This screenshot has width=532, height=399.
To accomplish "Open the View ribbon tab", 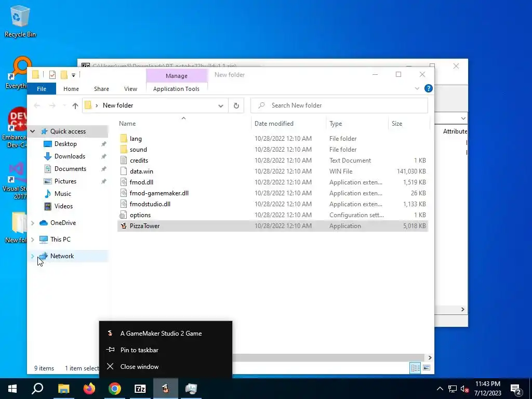I will pos(130,89).
